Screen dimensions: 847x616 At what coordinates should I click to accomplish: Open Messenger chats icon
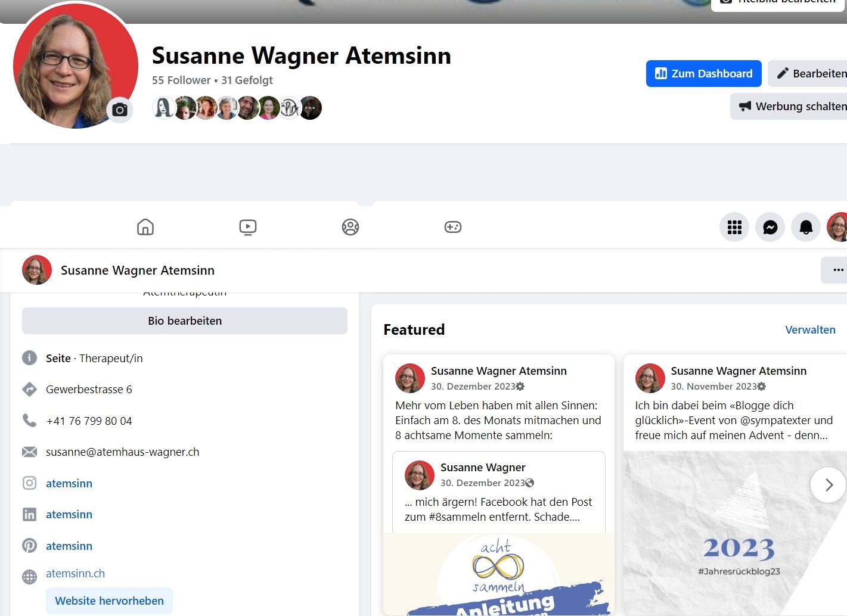[770, 227]
